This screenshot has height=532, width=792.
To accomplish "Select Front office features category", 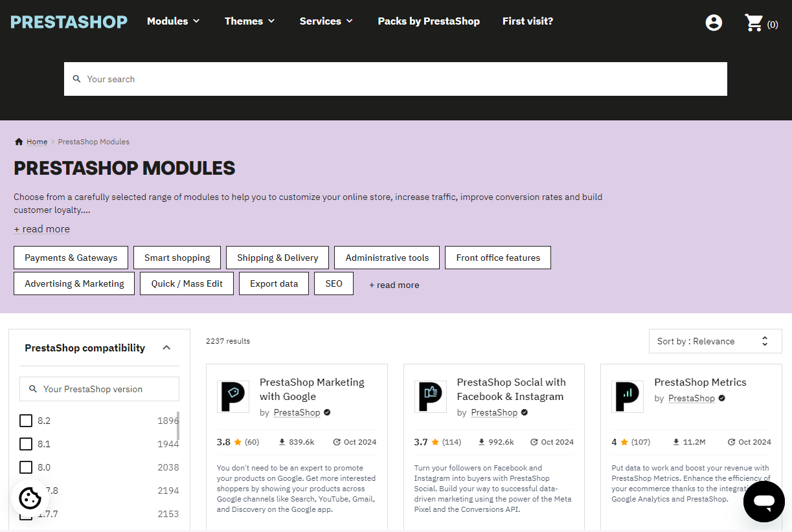I will click(x=498, y=258).
